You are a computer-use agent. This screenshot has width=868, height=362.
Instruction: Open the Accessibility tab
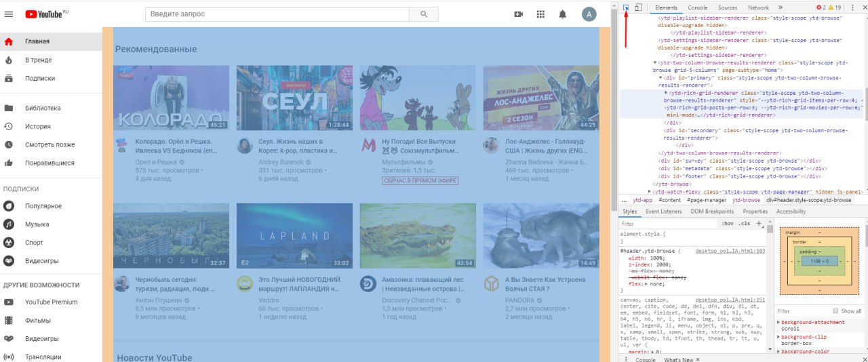coord(791,212)
